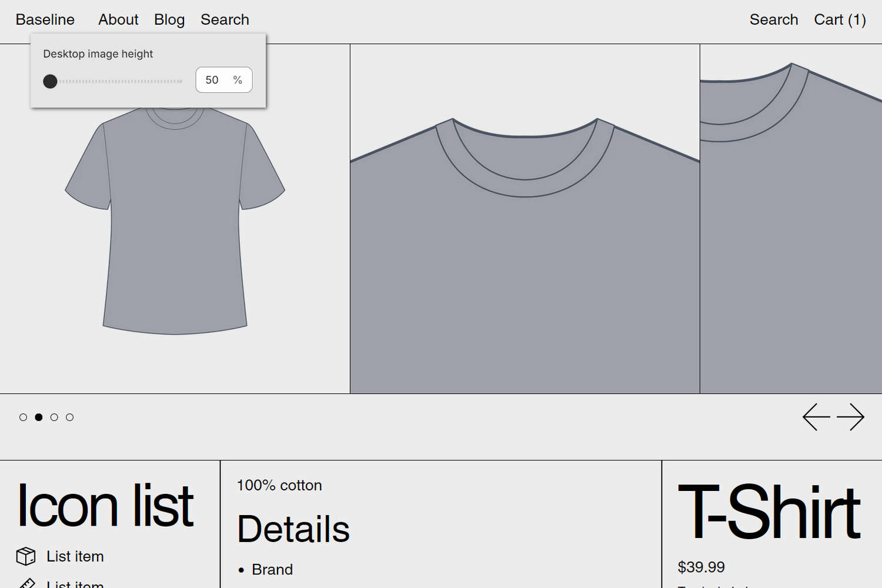Click the percentage input showing 50
882x588 pixels.
(x=223, y=80)
